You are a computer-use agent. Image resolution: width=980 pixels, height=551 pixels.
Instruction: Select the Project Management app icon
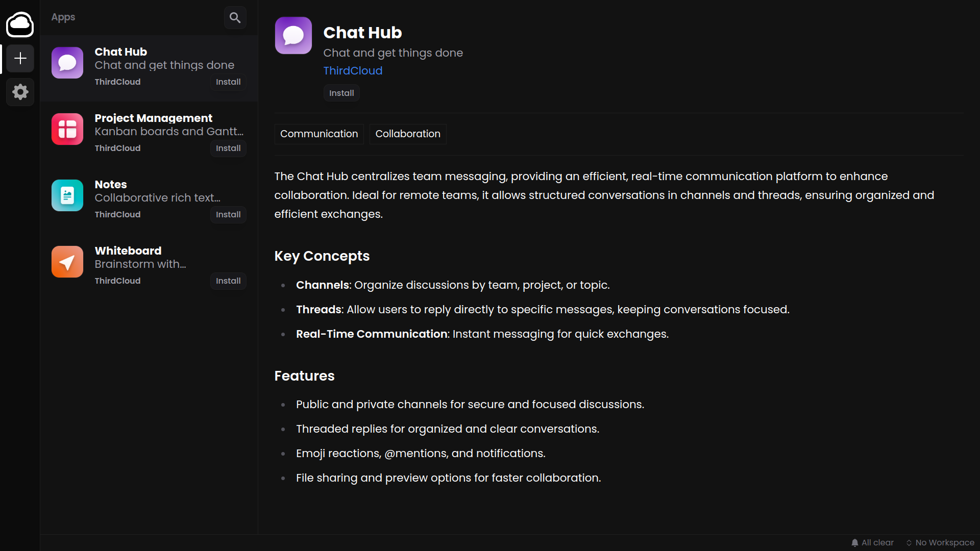click(67, 129)
